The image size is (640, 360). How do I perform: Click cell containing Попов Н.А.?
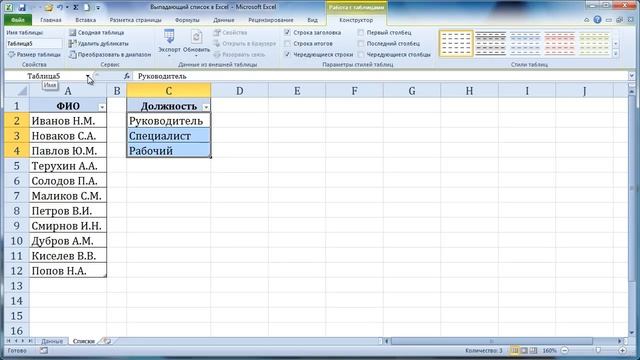68,271
